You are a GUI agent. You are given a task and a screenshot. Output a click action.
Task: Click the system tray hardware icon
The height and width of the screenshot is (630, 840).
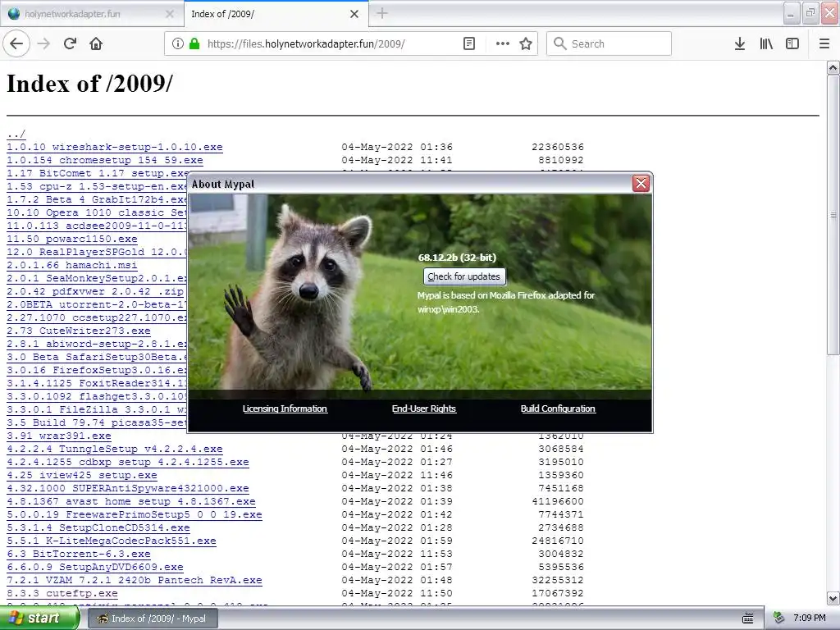[x=779, y=619]
